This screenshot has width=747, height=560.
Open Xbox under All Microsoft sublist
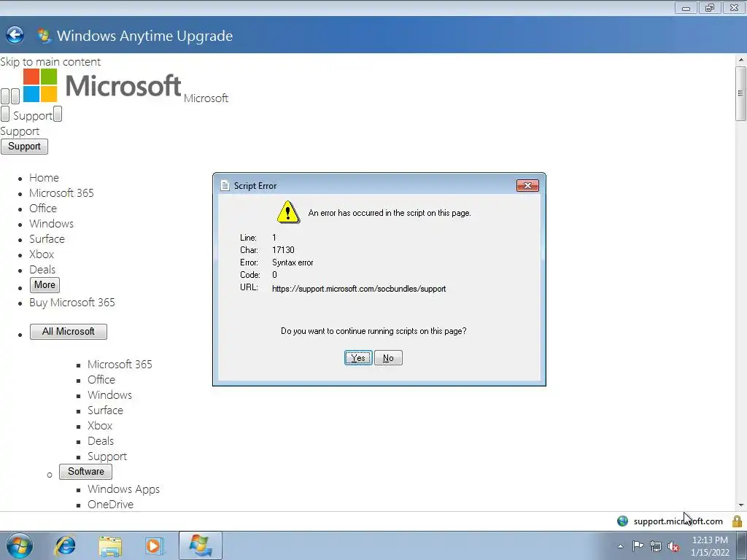click(100, 426)
